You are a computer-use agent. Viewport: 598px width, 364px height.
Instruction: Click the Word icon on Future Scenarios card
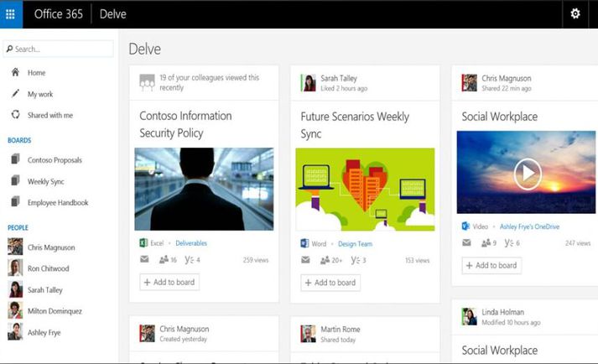[x=304, y=243]
